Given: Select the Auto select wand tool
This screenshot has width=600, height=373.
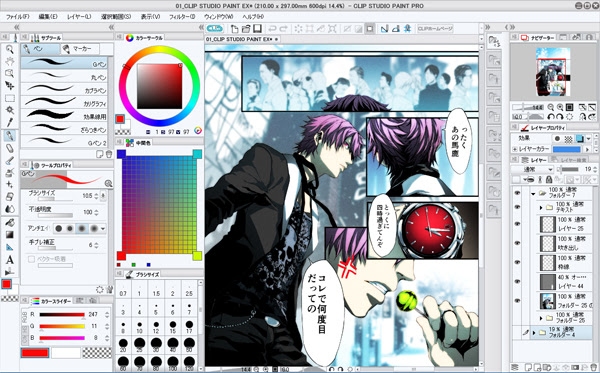Looking at the screenshot, I should click(x=10, y=110).
